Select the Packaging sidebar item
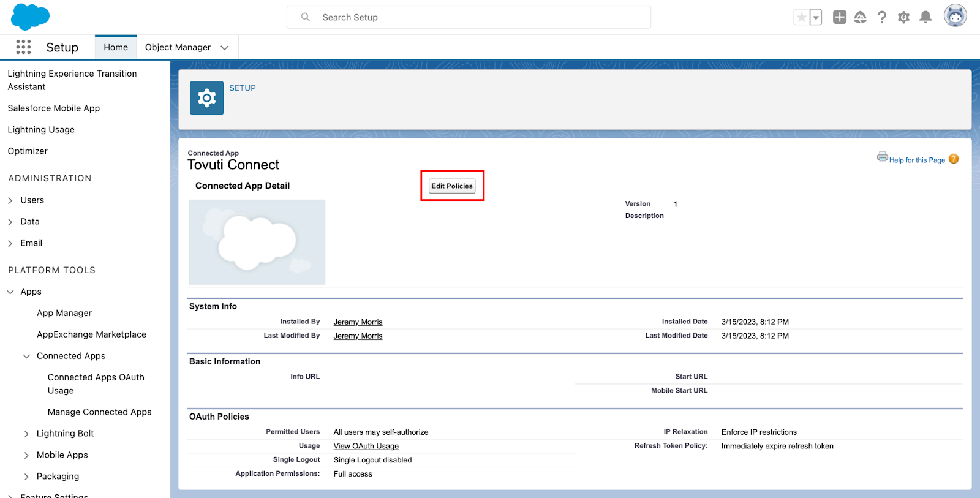 pyautogui.click(x=58, y=477)
